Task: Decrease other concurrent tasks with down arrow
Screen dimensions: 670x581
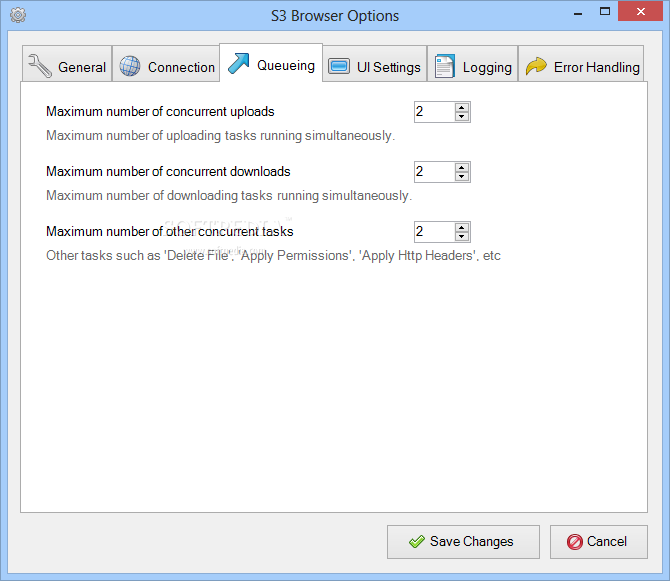Action: 461,236
